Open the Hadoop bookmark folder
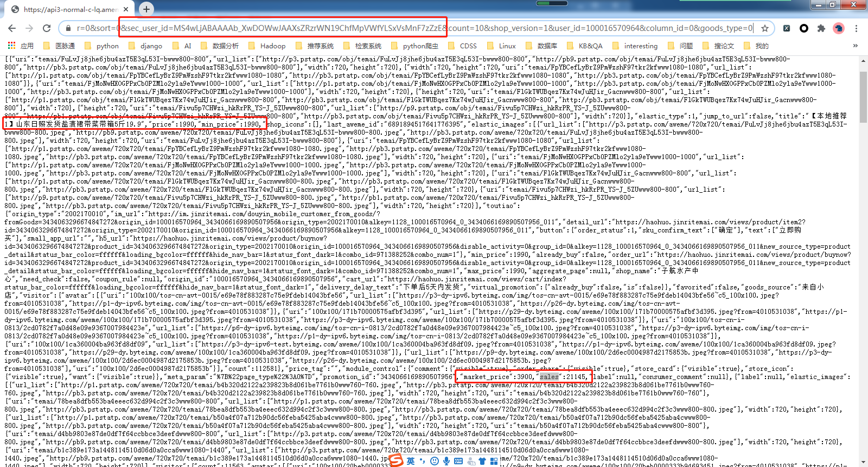This screenshot has height=467, width=868. point(266,46)
